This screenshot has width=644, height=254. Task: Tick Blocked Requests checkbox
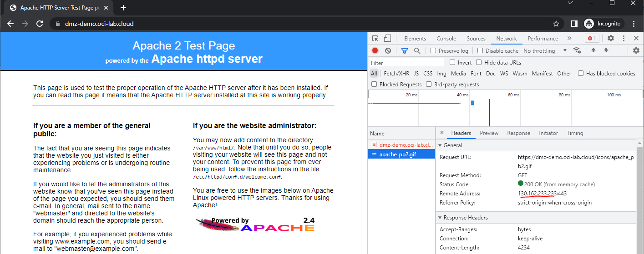(374, 84)
